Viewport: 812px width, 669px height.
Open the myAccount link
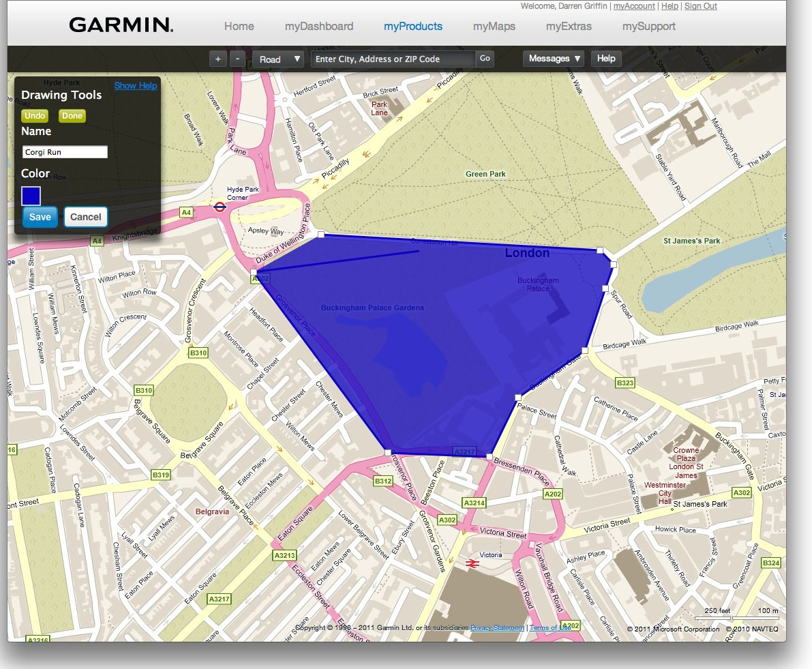(634, 6)
